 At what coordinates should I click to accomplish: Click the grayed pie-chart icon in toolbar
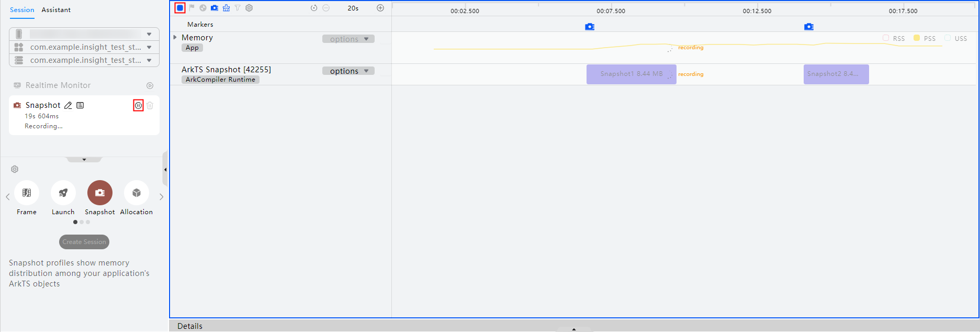point(203,8)
